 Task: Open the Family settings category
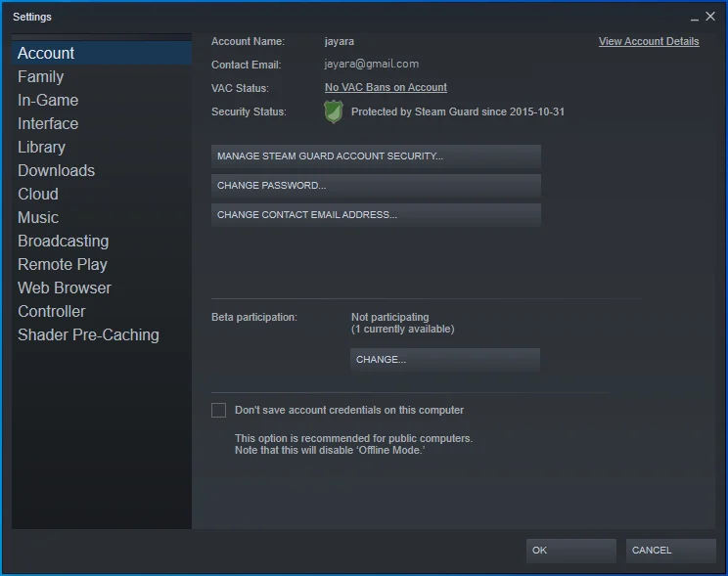coord(102,76)
